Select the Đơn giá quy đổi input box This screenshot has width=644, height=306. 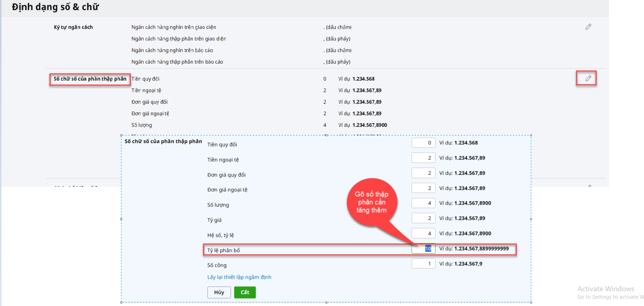pyautogui.click(x=423, y=173)
